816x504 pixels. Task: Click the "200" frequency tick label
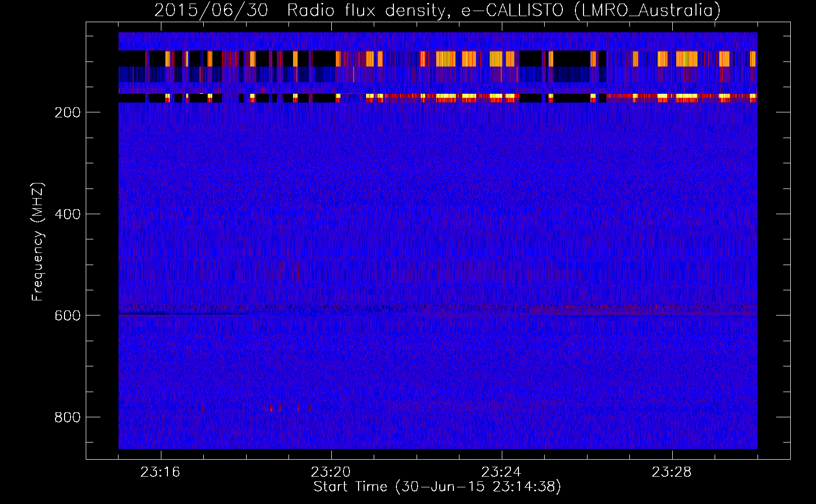click(x=68, y=112)
